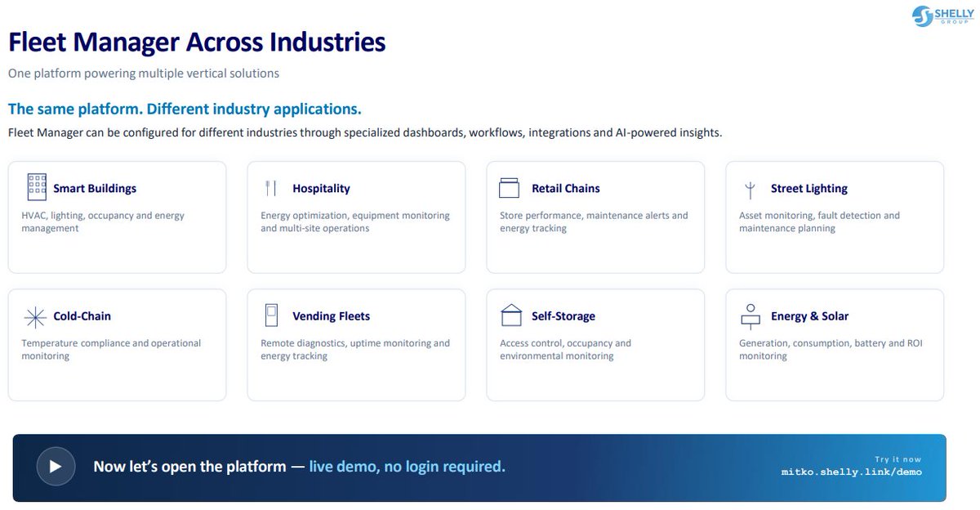Click the Retail Chains storefront icon
This screenshot has width=980, height=510.
(x=510, y=188)
